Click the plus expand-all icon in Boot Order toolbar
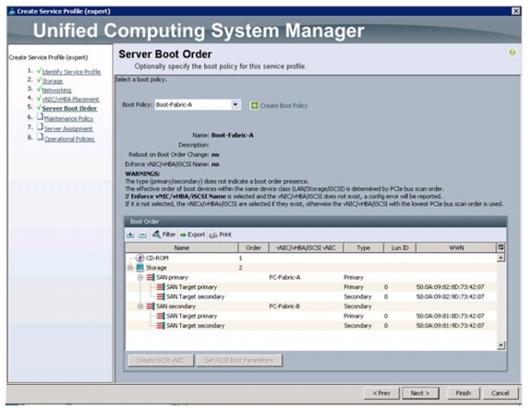 [x=130, y=234]
